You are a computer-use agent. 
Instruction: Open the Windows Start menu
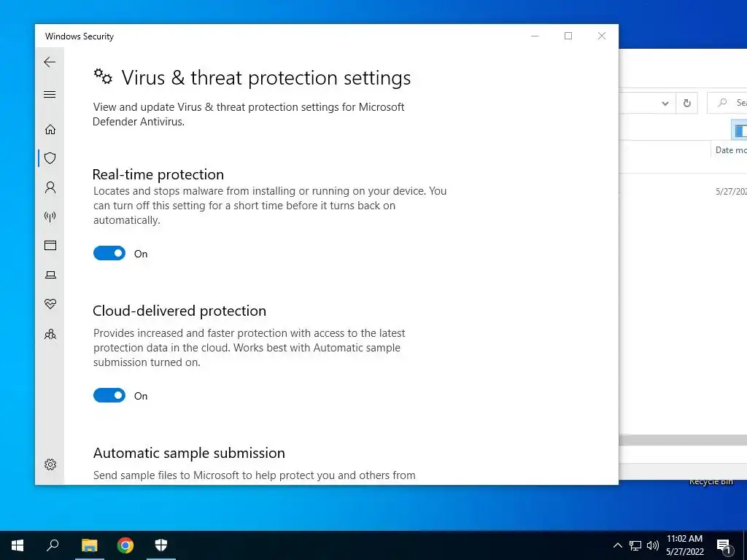[x=18, y=545]
